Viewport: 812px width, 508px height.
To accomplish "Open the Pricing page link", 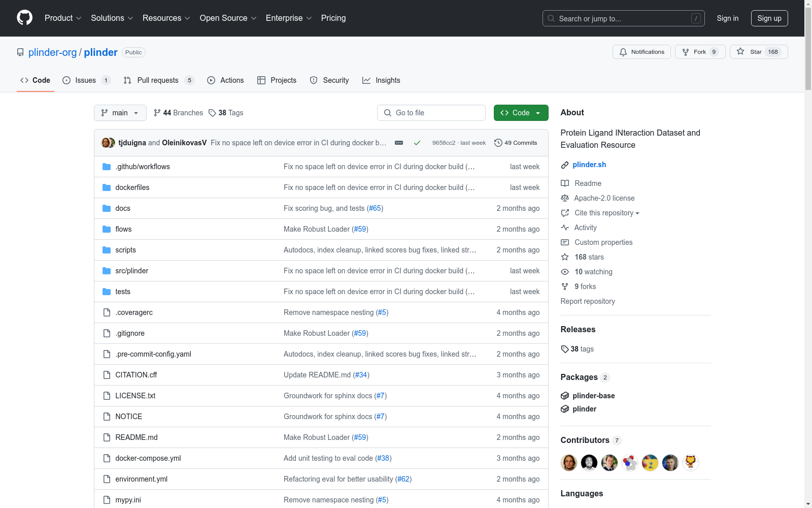I will tap(333, 18).
